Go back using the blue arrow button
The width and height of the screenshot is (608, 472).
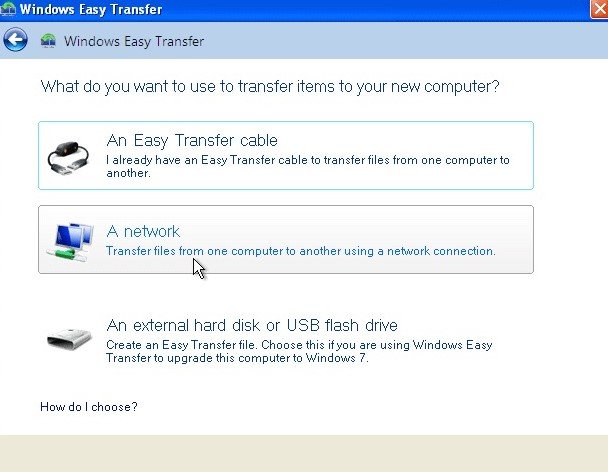(x=15, y=40)
